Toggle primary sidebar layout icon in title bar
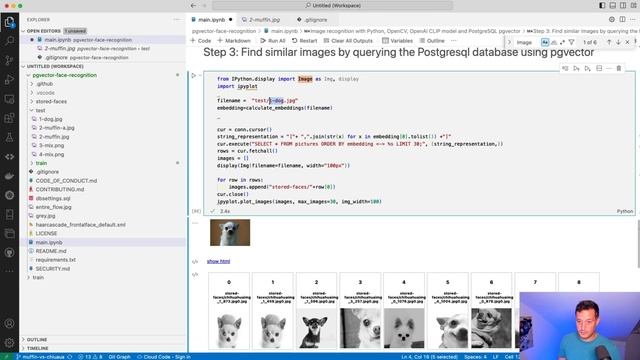Image resolution: width=640 pixels, height=360 pixels. (602, 6)
